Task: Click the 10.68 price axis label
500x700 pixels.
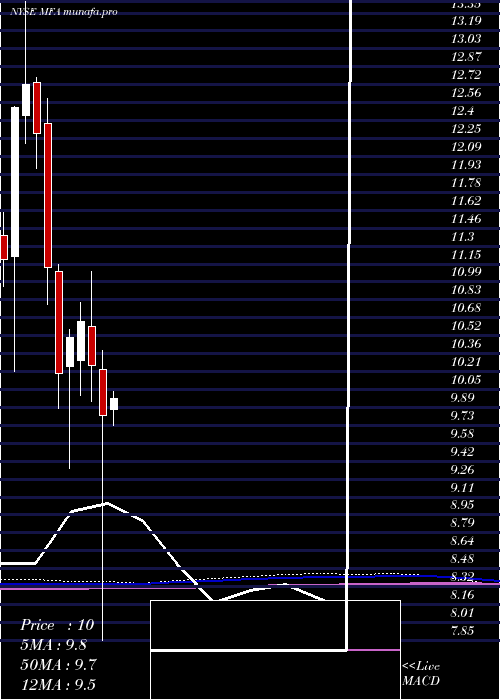Action: point(466,308)
